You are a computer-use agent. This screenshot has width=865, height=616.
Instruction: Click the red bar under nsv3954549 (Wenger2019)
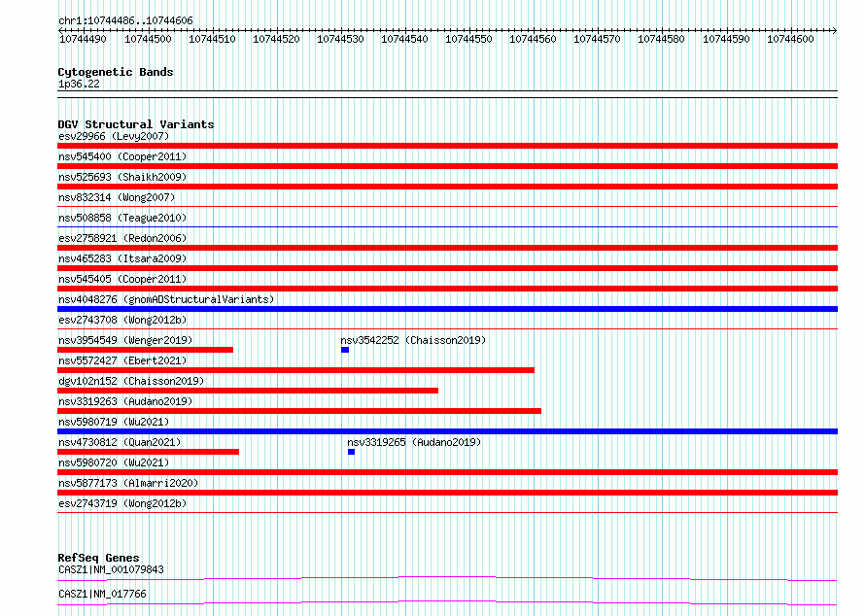[x=145, y=350]
